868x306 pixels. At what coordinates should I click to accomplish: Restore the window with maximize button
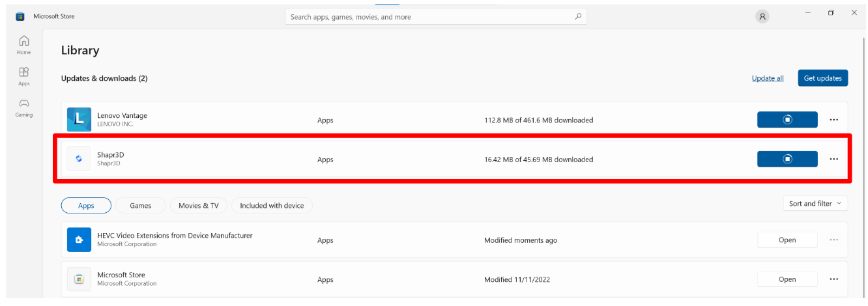click(x=831, y=12)
